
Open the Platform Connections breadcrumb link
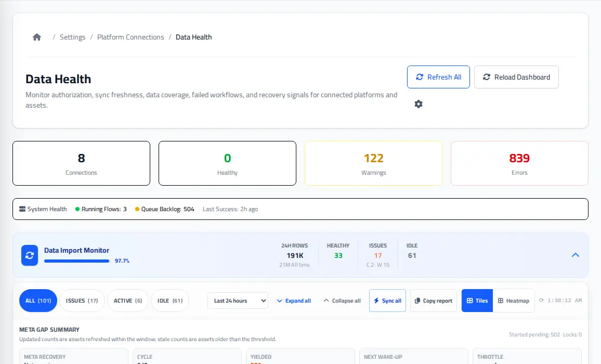click(130, 37)
